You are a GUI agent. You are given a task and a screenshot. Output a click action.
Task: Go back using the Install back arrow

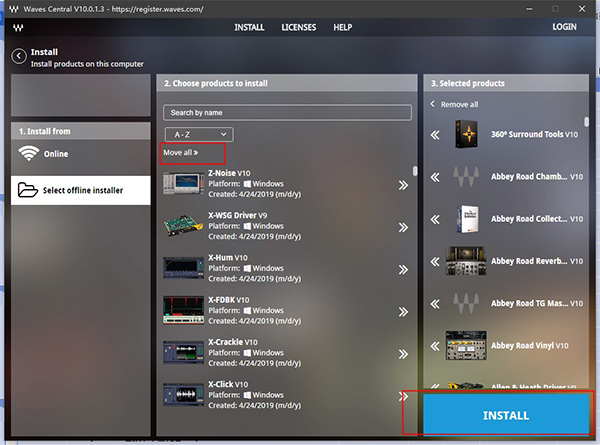click(x=19, y=56)
